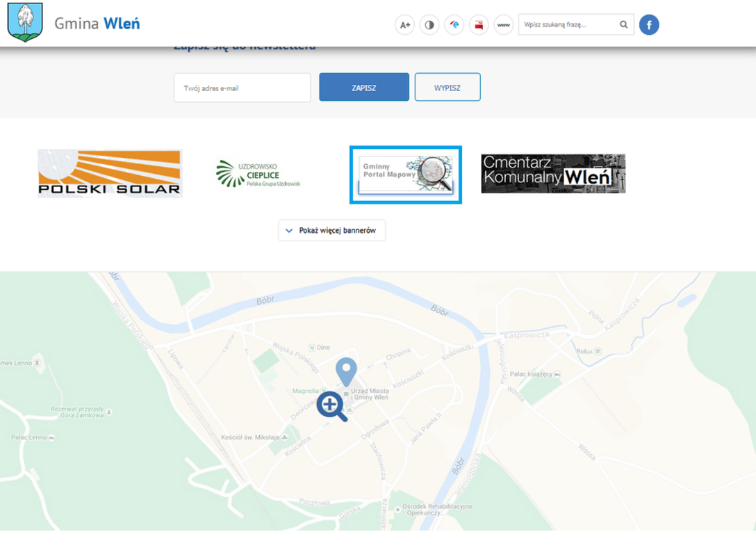The image size is (756, 534).
Task: Click the search magnifier icon
Action: coord(623,25)
